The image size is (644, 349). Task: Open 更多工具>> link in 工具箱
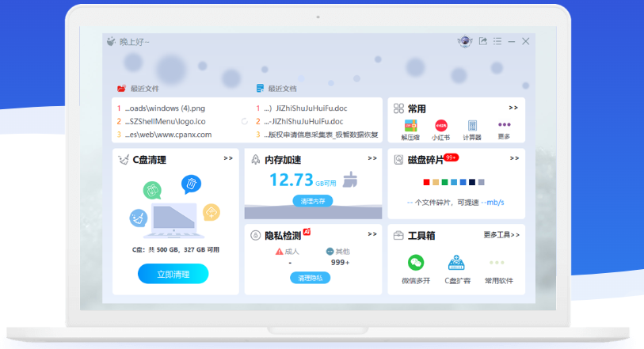[x=501, y=234]
